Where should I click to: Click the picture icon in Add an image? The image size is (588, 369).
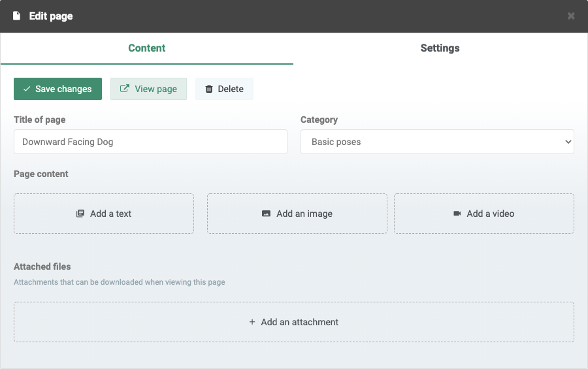(x=266, y=214)
